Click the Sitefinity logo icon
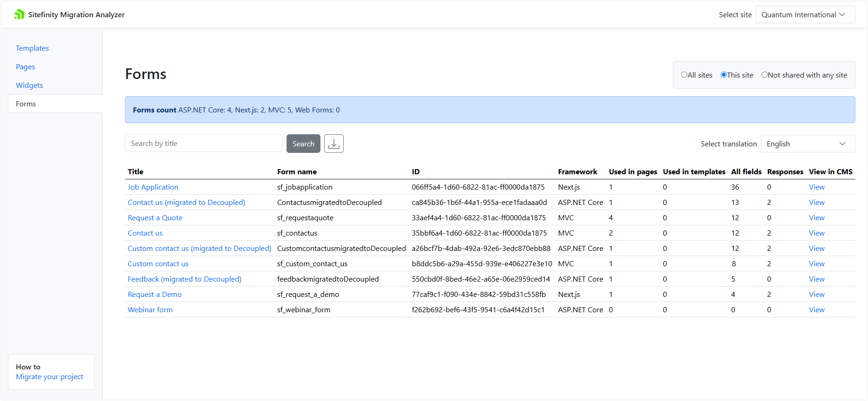Viewport: 868px width, 401px height. [x=19, y=14]
